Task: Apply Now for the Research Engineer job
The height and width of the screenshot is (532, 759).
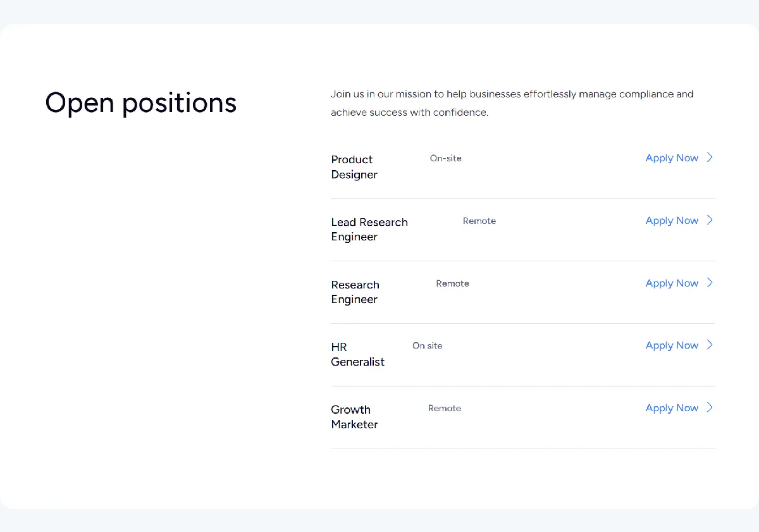Action: [x=672, y=283]
